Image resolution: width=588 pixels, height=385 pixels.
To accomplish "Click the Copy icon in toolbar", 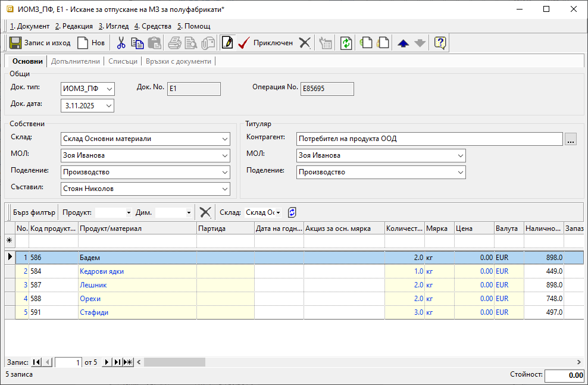I will point(137,43).
